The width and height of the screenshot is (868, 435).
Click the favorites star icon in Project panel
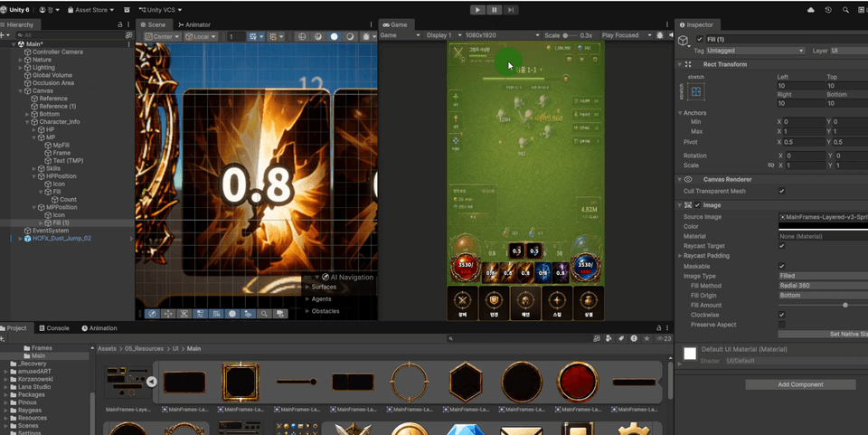pos(646,338)
